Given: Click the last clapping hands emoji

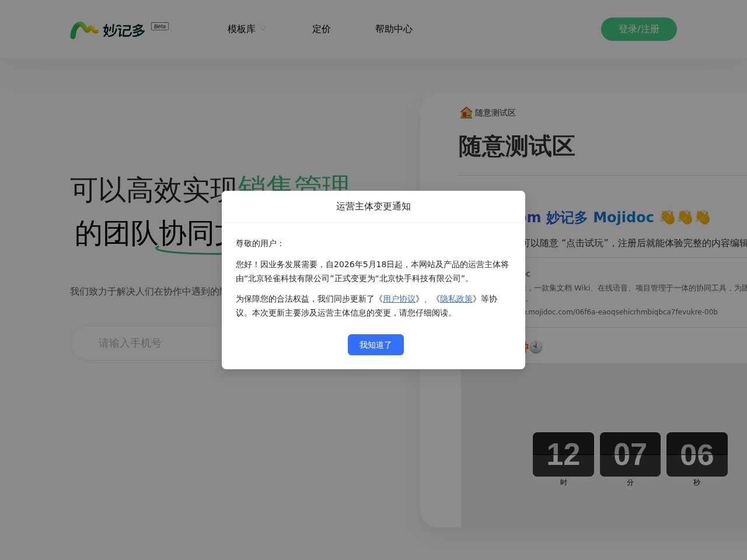Looking at the screenshot, I should [703, 218].
